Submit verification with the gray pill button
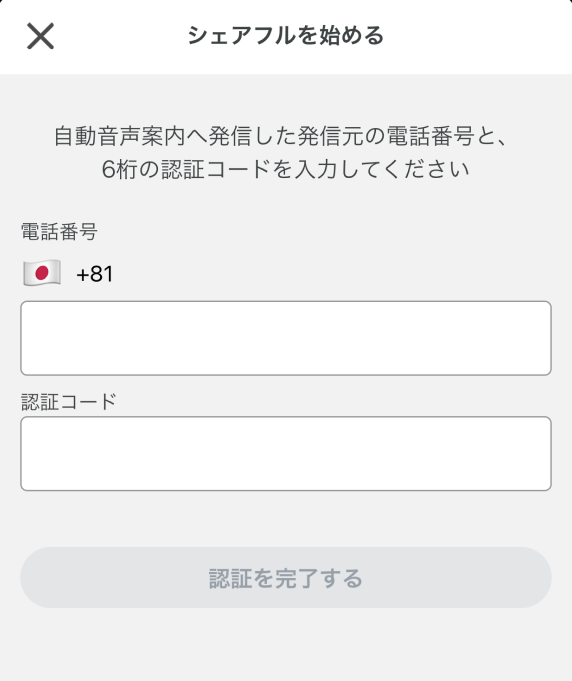Screen dimensions: 572x681 286,577
